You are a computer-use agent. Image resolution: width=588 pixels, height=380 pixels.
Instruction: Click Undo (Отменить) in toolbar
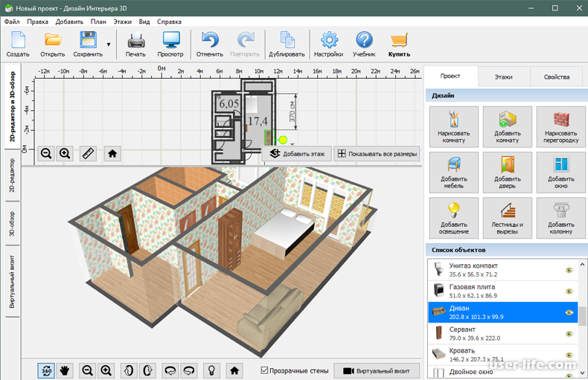(210, 45)
